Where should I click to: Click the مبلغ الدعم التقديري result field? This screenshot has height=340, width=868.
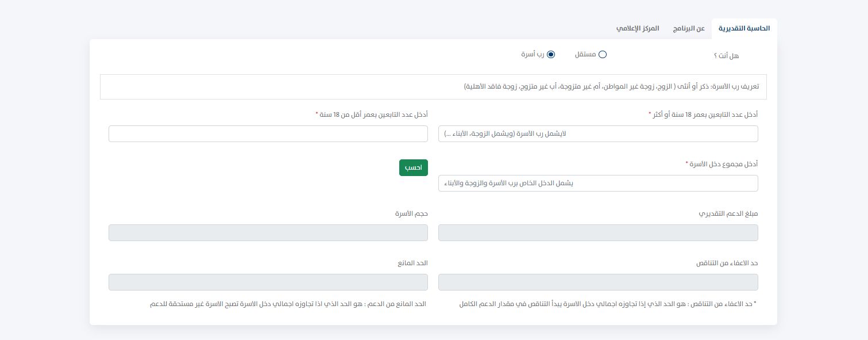[598, 232]
